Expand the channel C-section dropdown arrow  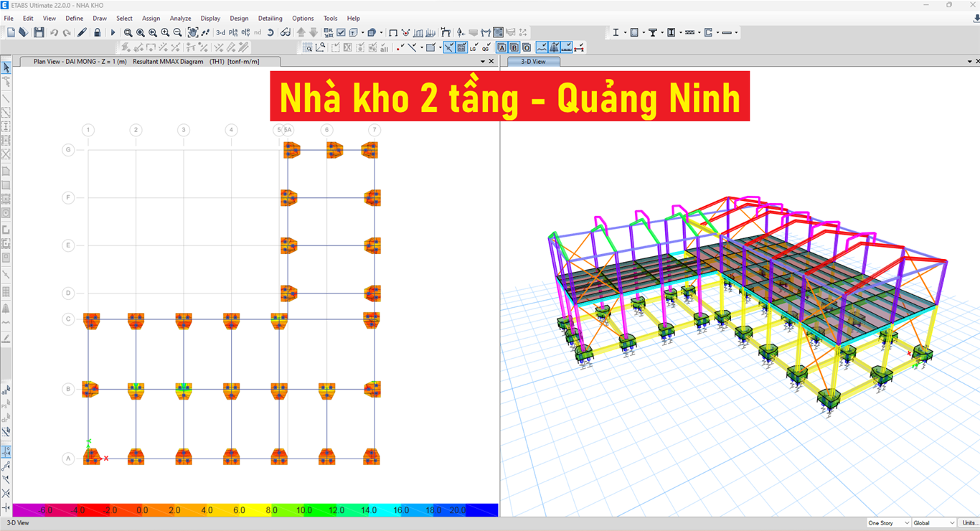[x=717, y=32]
